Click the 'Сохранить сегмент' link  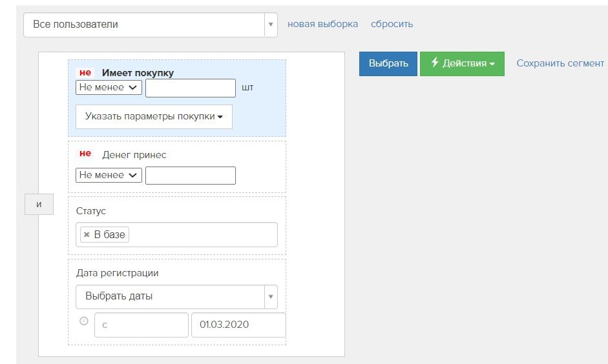pyautogui.click(x=560, y=63)
